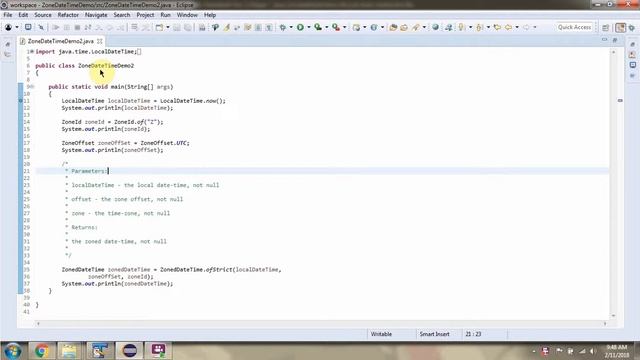Viewport: 640px width, 360px height.
Task: Click the Eclipse taskbar icon
Action: click(x=130, y=351)
